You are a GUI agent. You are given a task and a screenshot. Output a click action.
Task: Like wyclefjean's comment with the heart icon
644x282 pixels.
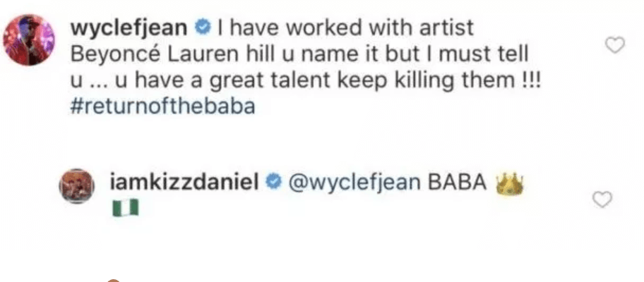615,44
